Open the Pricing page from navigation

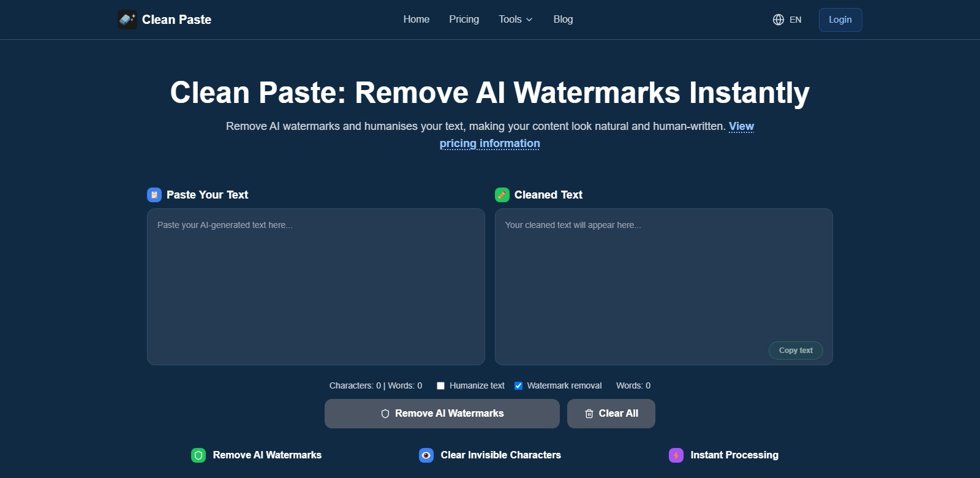pyautogui.click(x=464, y=20)
